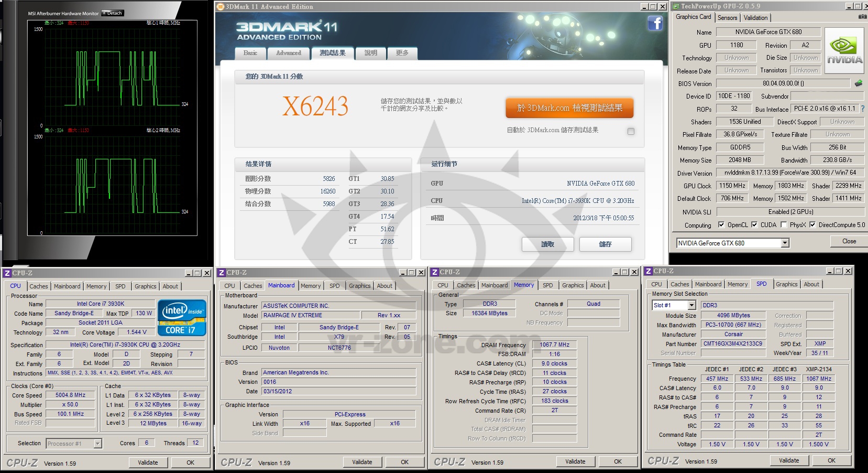This screenshot has width=868, height=473.
Task: Click the Z icon of the CPU-Z Mainboard window
Action: tap(222, 273)
